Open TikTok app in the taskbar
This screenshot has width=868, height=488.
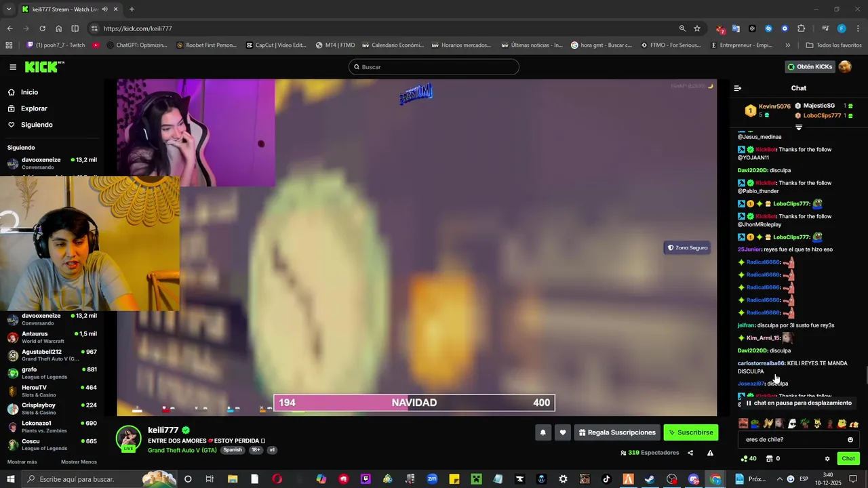pyautogui.click(x=606, y=479)
